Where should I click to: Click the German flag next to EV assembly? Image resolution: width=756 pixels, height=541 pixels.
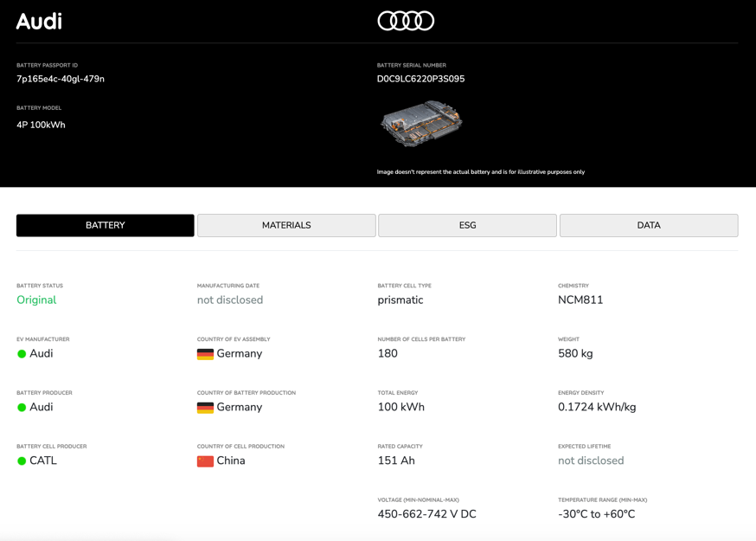[205, 354]
